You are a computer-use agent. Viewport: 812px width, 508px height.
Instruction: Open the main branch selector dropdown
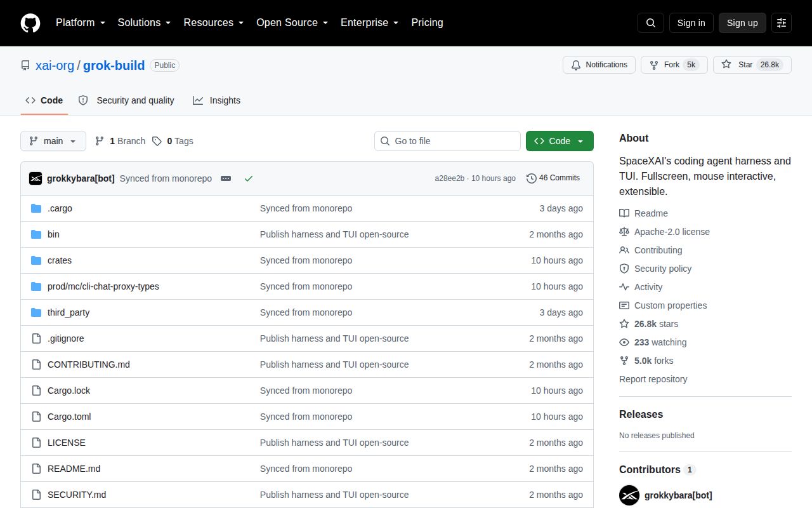53,141
